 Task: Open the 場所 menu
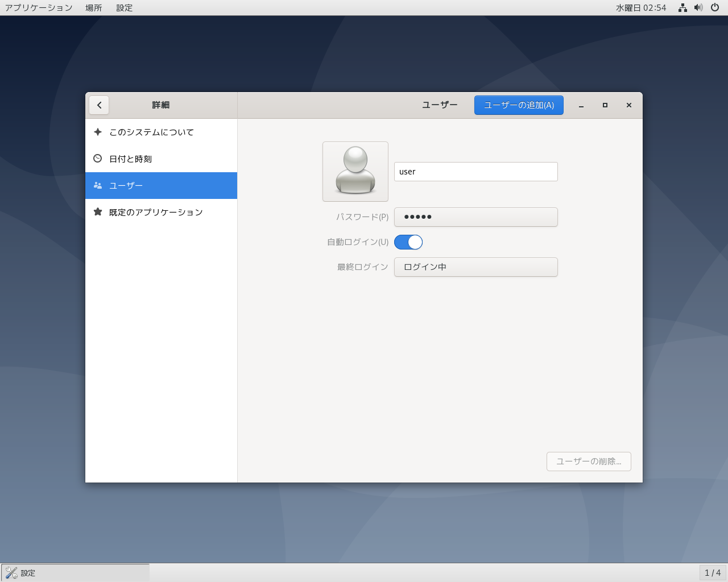pos(94,8)
